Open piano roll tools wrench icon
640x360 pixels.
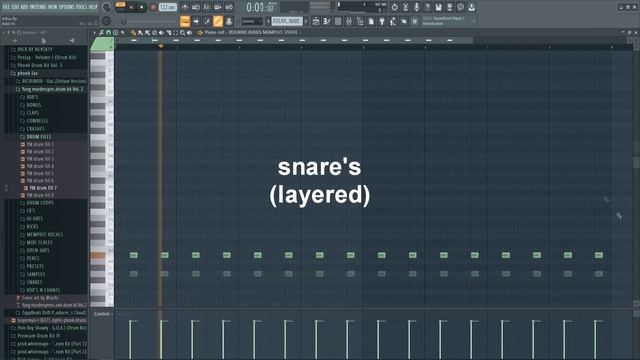102,33
